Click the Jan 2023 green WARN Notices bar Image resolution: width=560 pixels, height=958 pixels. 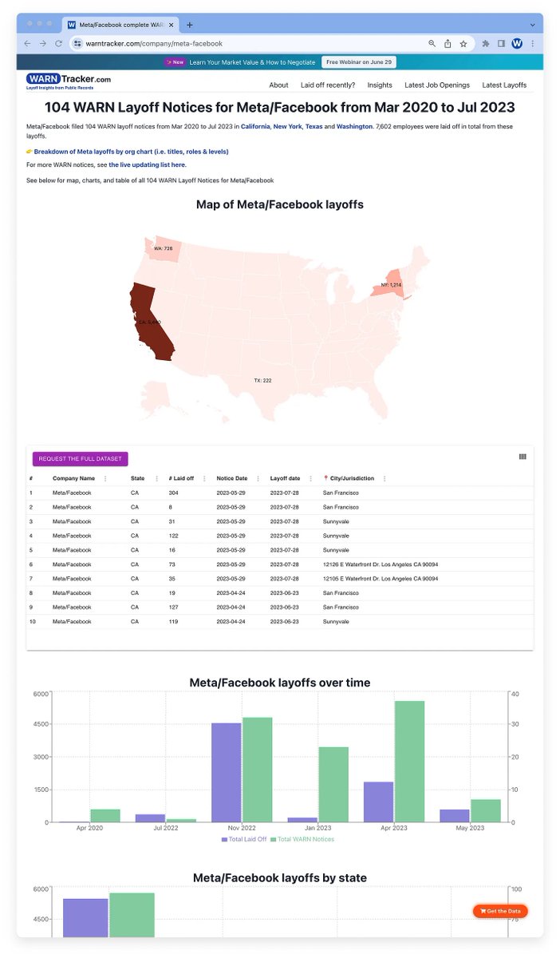(x=333, y=784)
